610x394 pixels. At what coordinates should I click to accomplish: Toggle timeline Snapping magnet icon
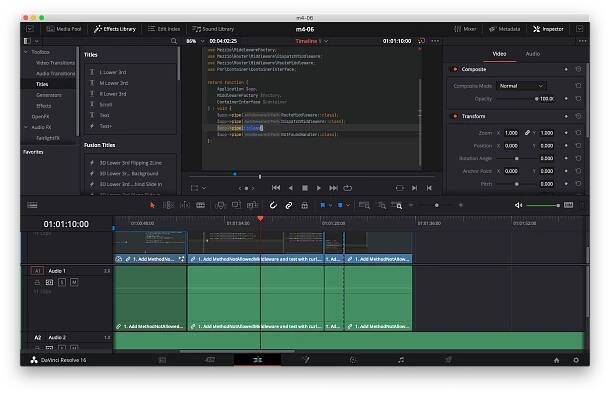273,205
